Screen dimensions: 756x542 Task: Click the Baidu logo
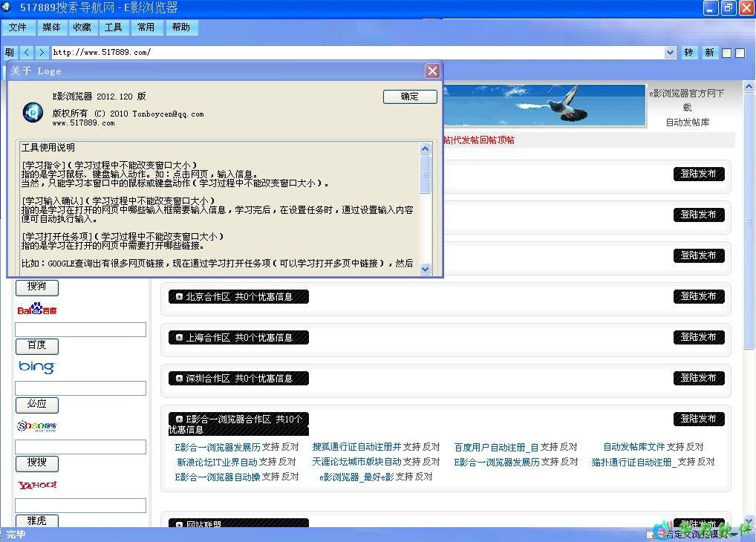click(37, 309)
